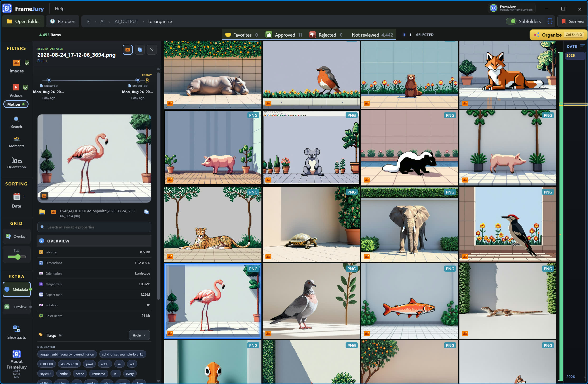Select the Rejected tab
The width and height of the screenshot is (588, 384).
pos(326,35)
